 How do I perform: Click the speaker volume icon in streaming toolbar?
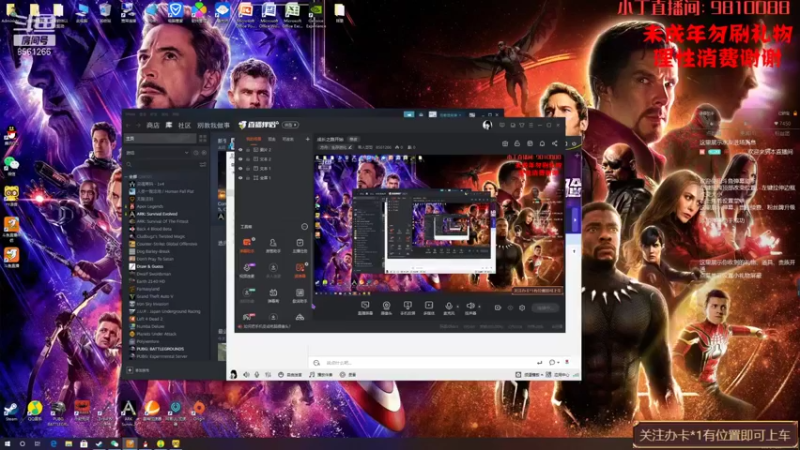[470, 306]
